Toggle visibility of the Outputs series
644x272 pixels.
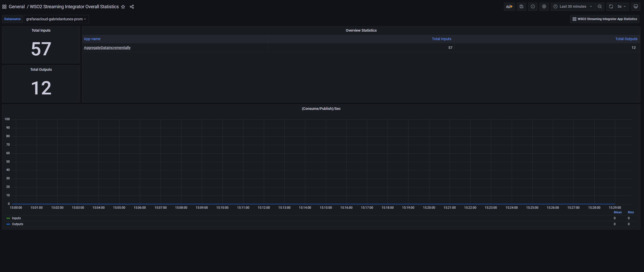pyautogui.click(x=18, y=224)
